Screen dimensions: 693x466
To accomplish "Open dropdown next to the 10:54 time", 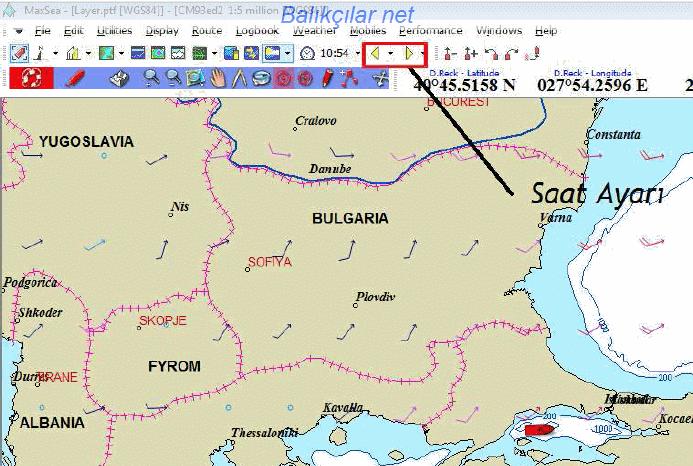I will [x=357, y=53].
